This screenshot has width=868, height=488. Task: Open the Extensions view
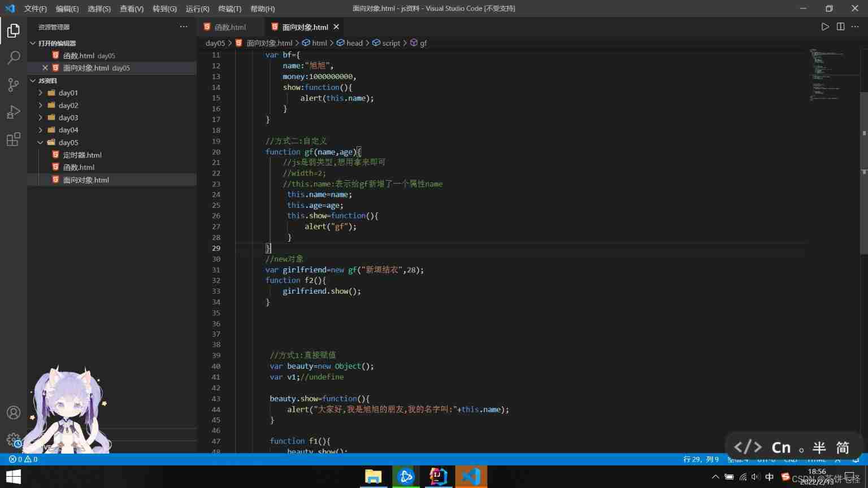pos(14,139)
